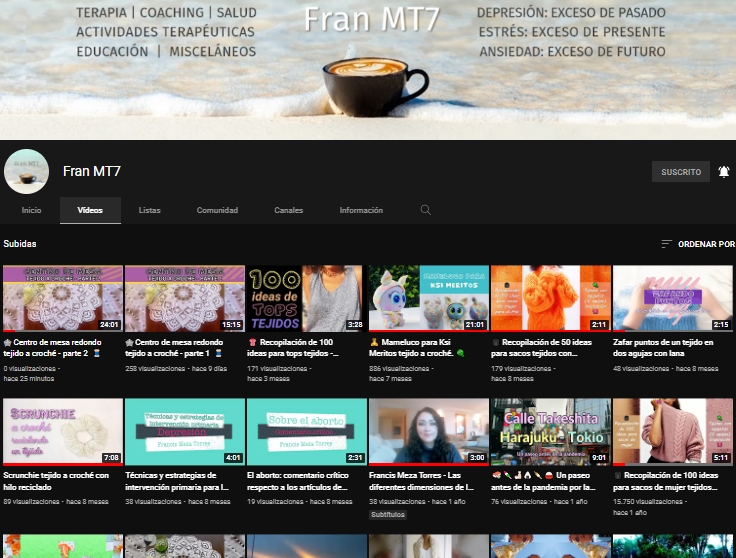Open Scrunchie a croché thumbnail

click(x=63, y=432)
